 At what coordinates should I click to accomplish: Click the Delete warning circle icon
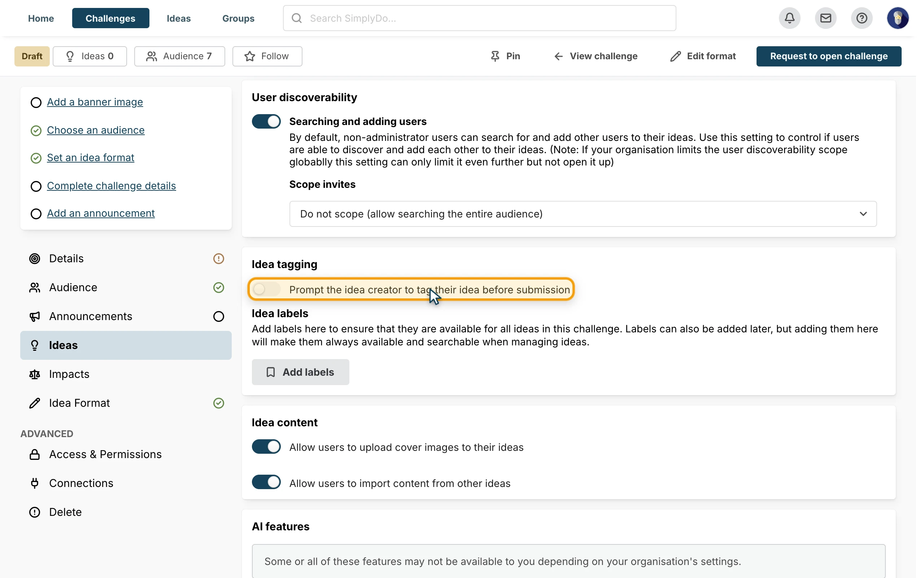35,512
